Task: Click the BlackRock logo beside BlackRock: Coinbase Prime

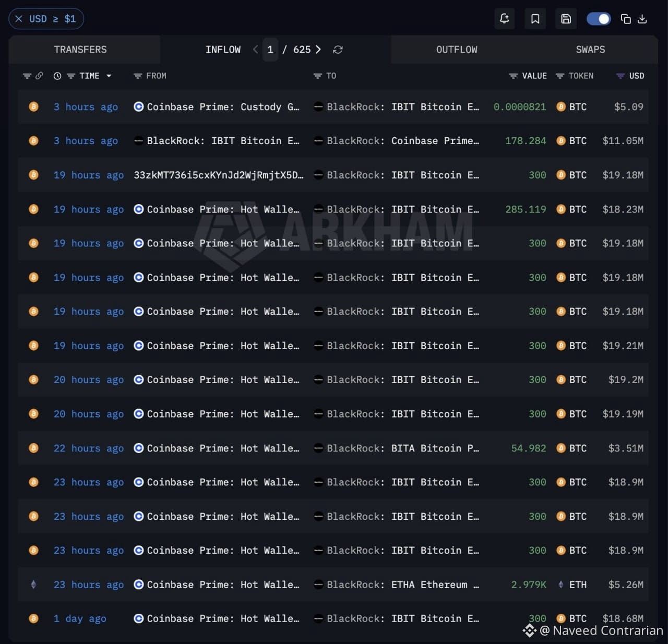Action: 318,140
